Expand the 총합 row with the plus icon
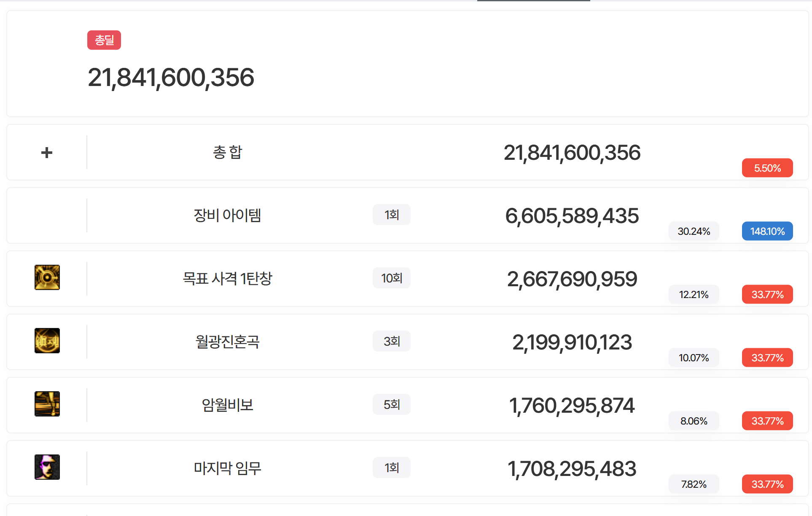Viewport: 812px width, 516px height. point(47,153)
